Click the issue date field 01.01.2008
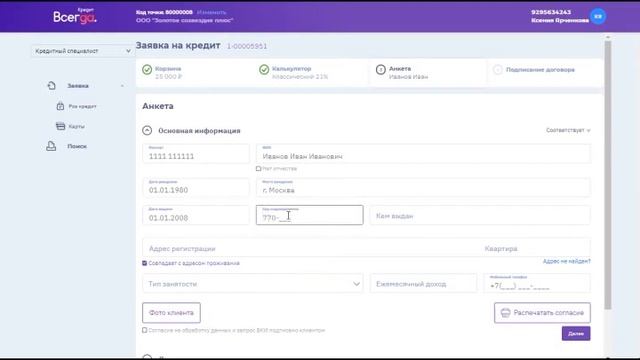The height and width of the screenshot is (360, 640). pyautogui.click(x=196, y=215)
